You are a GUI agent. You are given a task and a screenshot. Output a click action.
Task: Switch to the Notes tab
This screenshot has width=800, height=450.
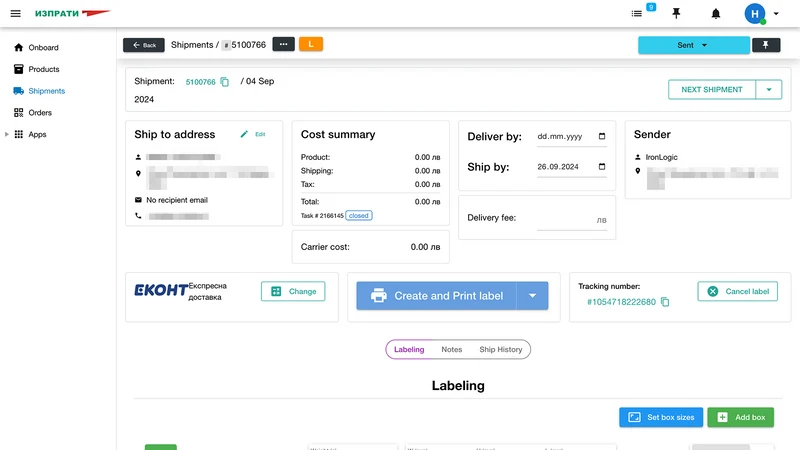[x=452, y=349]
